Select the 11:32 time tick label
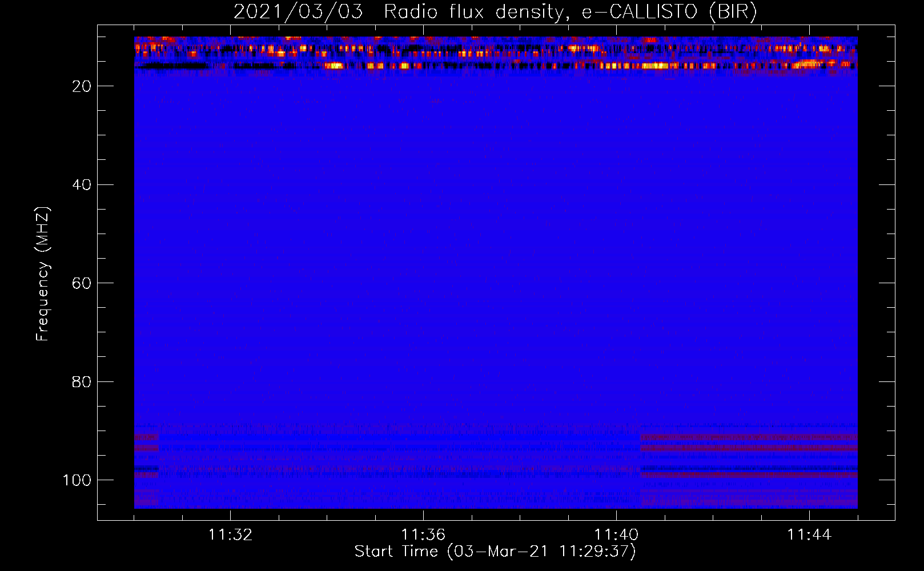The height and width of the screenshot is (571, 924). [x=230, y=535]
